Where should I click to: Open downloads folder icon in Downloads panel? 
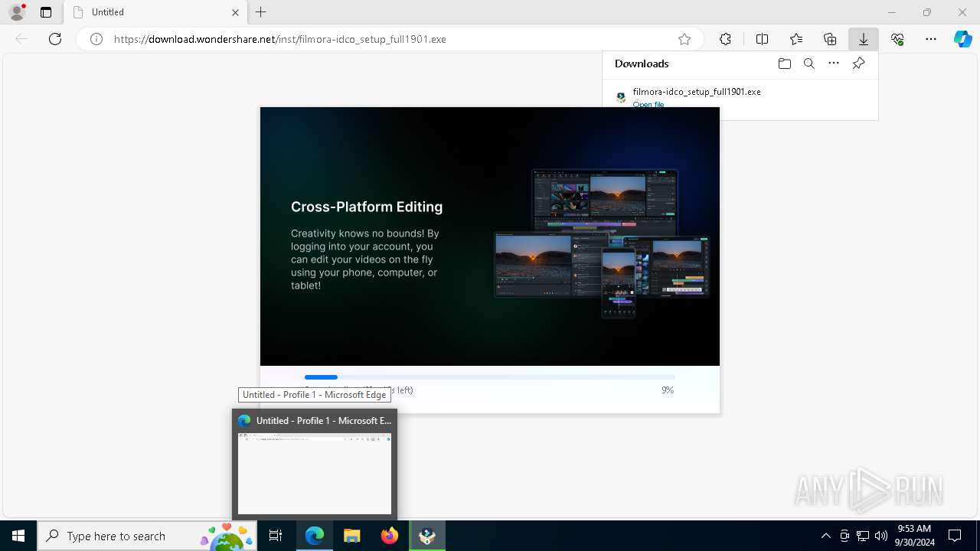(x=785, y=64)
